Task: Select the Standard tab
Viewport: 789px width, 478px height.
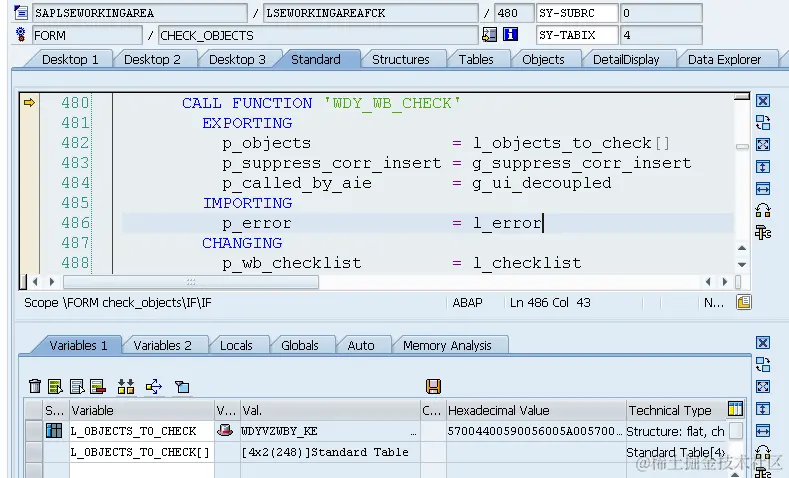Action: click(315, 59)
